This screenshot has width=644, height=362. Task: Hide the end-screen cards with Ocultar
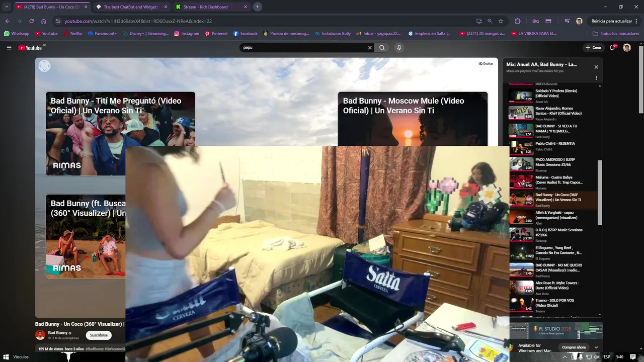click(486, 64)
